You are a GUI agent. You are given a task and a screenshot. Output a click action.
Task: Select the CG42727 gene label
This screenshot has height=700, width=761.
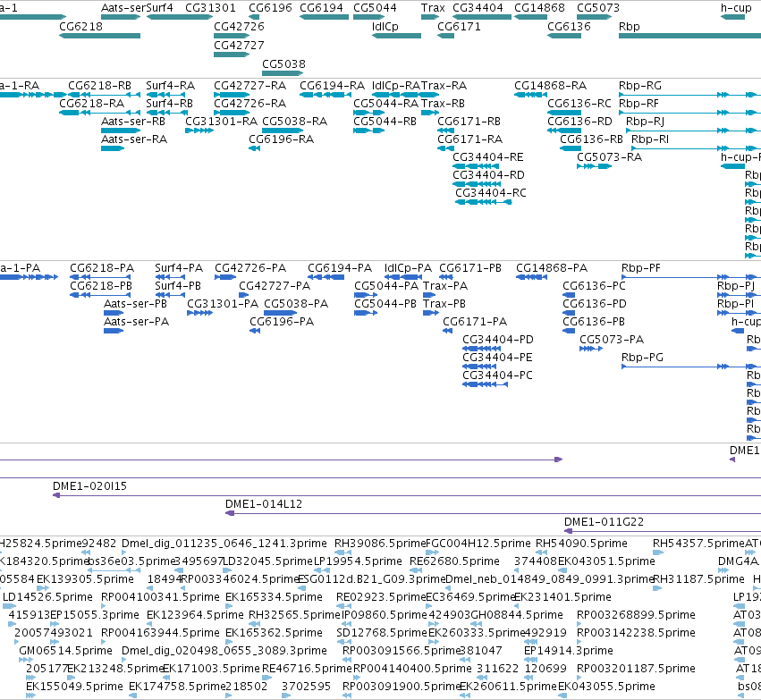click(x=239, y=46)
